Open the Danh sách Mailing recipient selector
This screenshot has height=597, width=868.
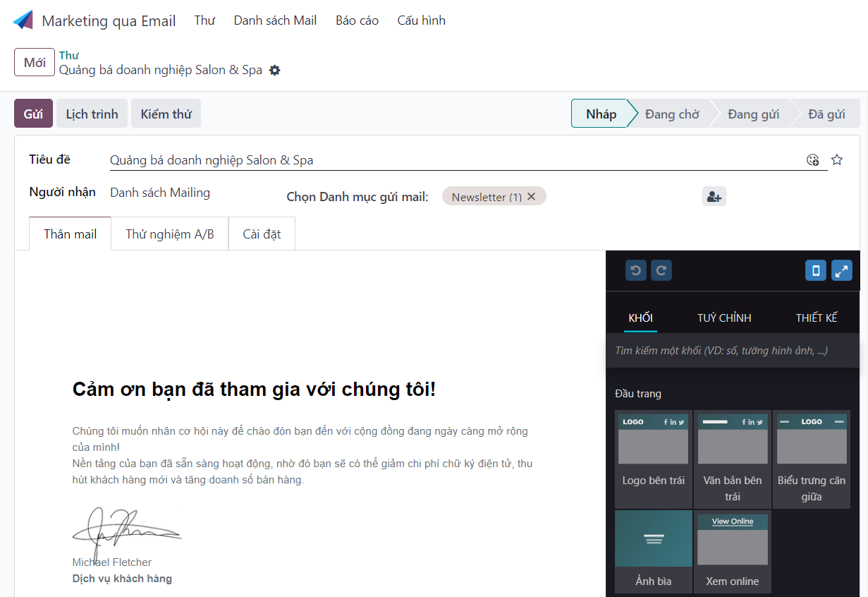pyautogui.click(x=160, y=193)
